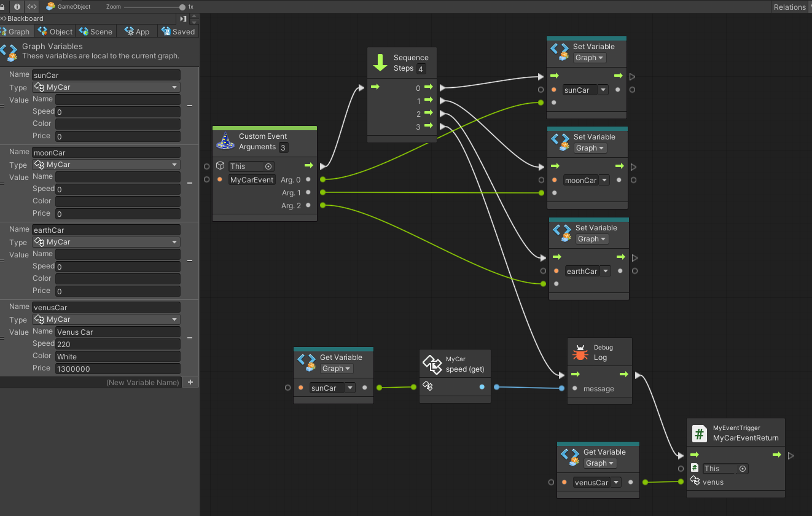Click the Set Variable earthCar node icon
Viewport: 812px width, 516px height.
562,233
